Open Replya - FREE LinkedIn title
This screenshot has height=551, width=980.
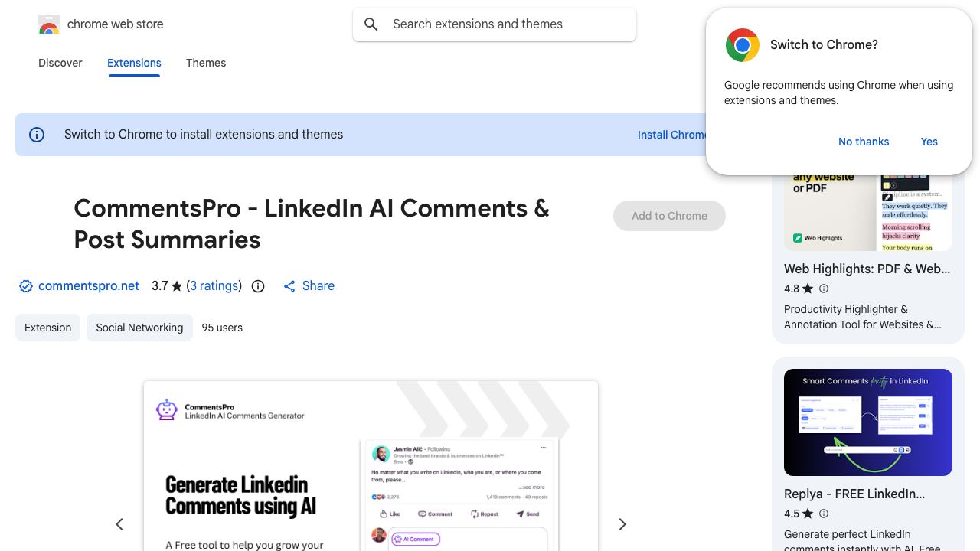854,494
